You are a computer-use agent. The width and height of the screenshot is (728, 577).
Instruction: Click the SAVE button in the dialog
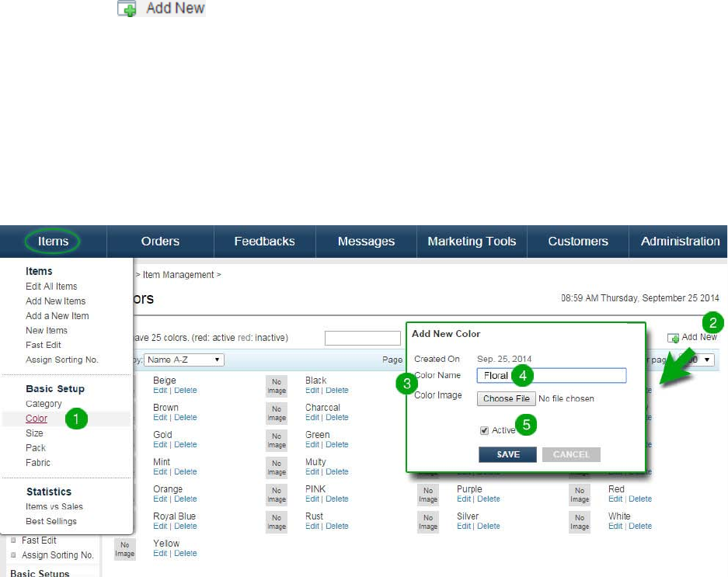[507, 454]
